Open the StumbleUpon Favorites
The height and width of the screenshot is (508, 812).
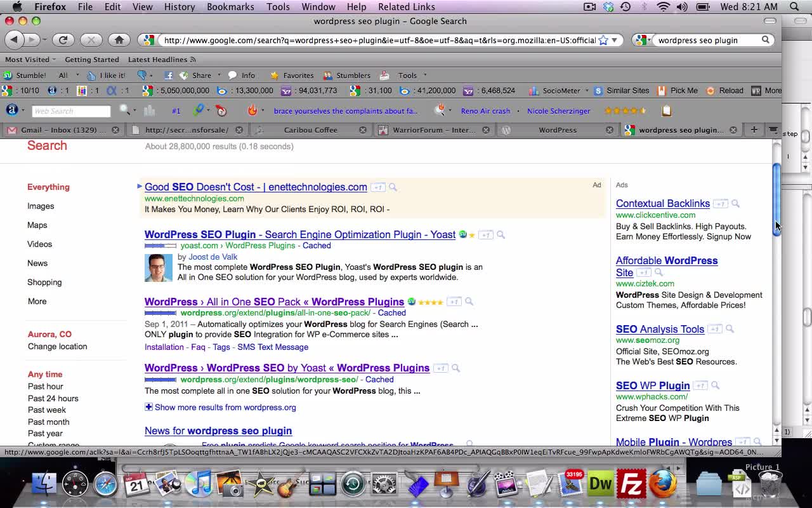(x=292, y=75)
